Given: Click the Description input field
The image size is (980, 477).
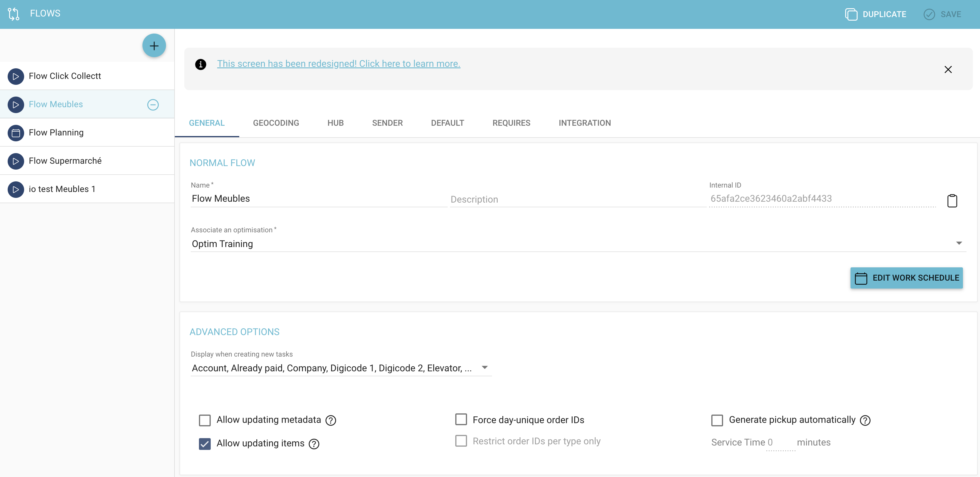Looking at the screenshot, I should tap(578, 199).
